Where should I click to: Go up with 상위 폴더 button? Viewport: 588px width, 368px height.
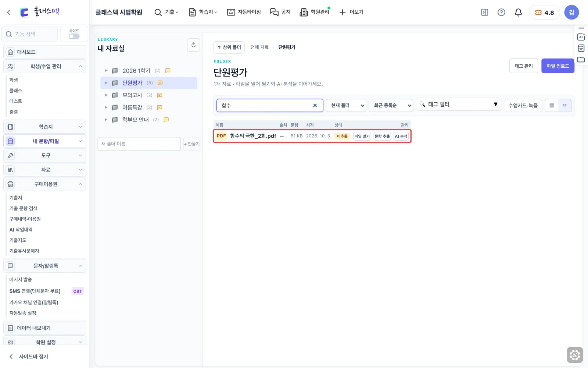tap(229, 47)
